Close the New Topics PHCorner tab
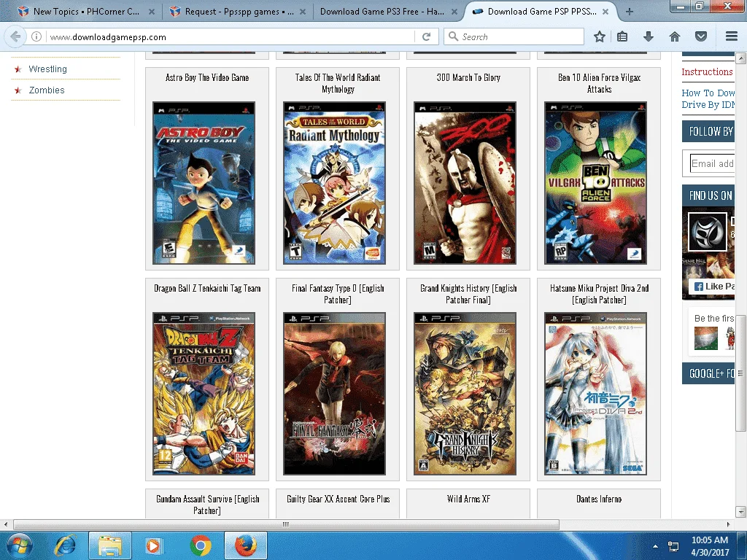The height and width of the screenshot is (560, 747). click(152, 12)
